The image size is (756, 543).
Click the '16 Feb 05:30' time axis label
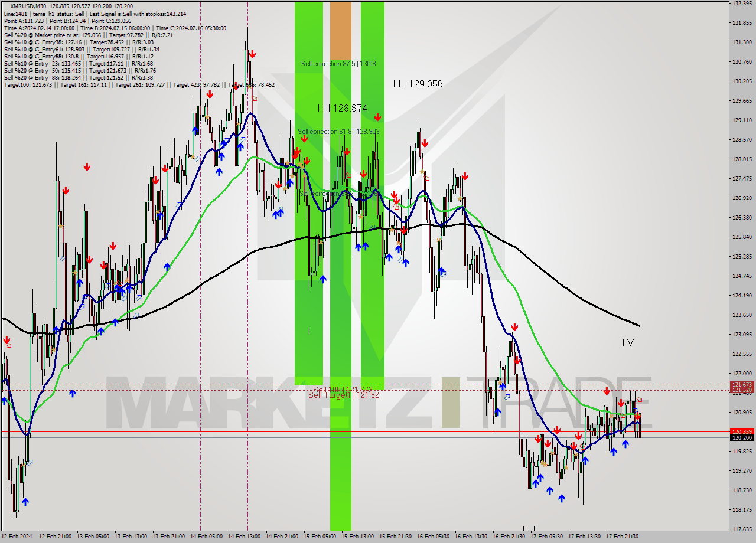point(434,537)
